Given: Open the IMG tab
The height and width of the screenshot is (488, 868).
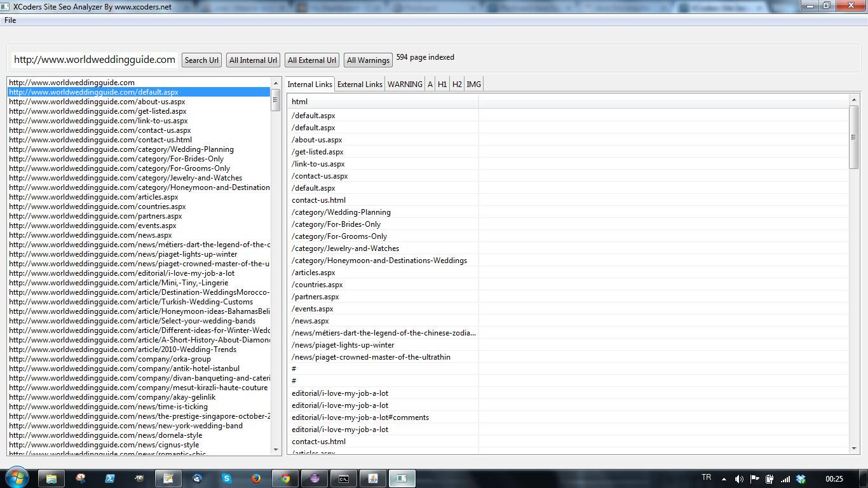Looking at the screenshot, I should [x=473, y=84].
